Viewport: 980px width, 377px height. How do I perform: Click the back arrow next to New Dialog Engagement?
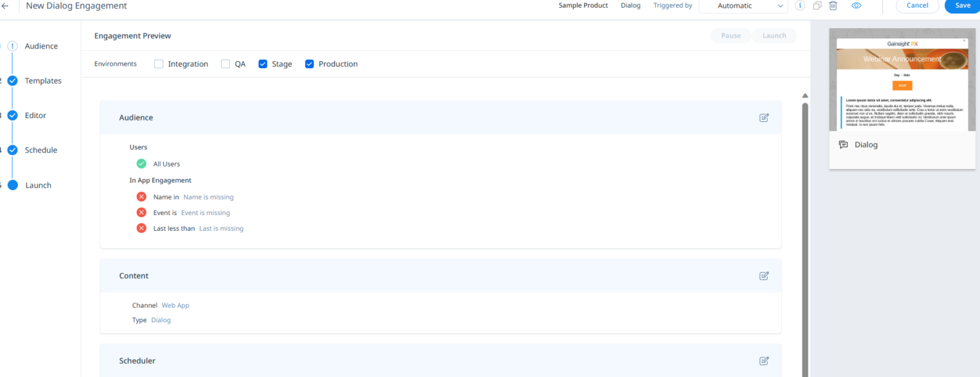tap(7, 5)
